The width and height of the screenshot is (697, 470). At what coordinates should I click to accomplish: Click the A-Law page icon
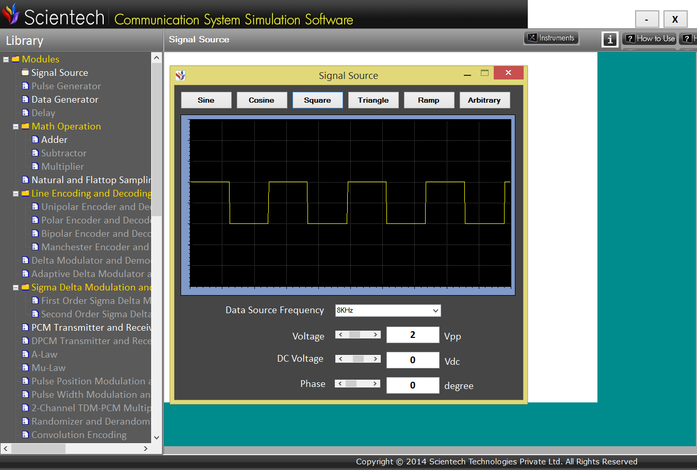25,354
